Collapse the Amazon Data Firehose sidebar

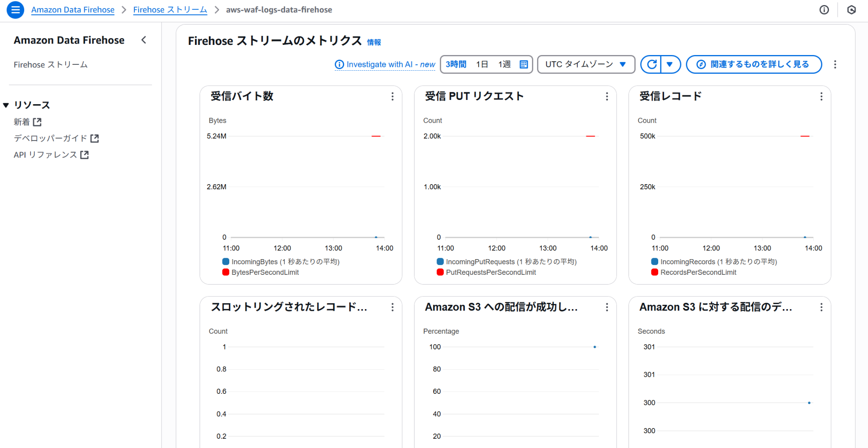(144, 40)
